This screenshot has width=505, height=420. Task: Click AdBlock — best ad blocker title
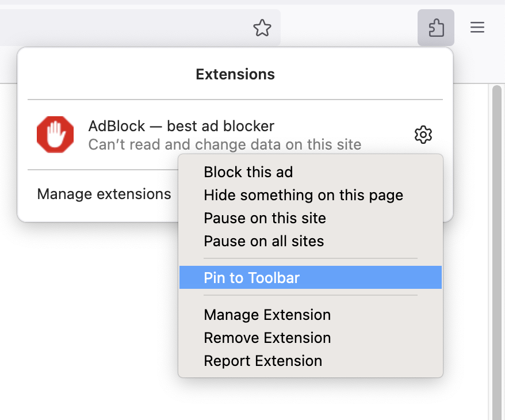(x=181, y=126)
